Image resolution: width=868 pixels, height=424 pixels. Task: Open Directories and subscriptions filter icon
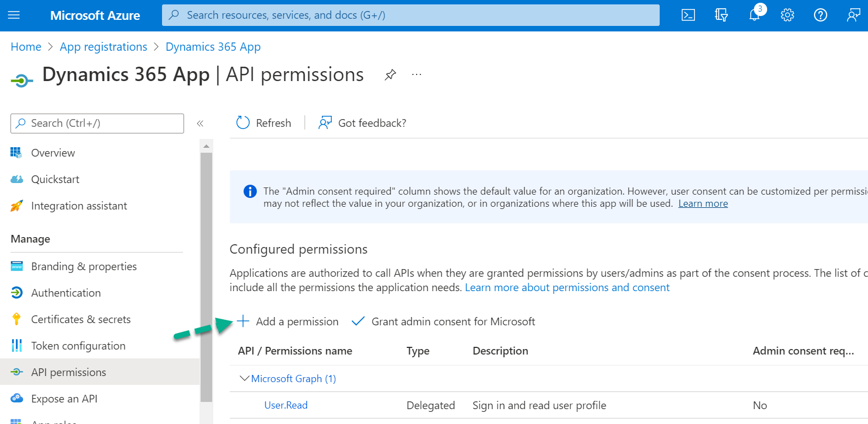pos(721,15)
